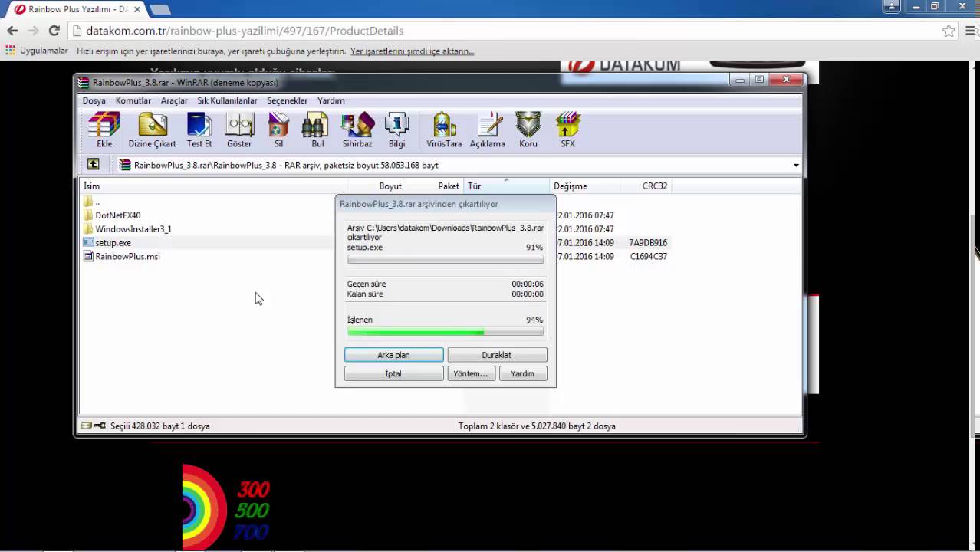Image resolution: width=980 pixels, height=552 pixels.
Task: Open the Araçlar menu
Action: point(174,100)
